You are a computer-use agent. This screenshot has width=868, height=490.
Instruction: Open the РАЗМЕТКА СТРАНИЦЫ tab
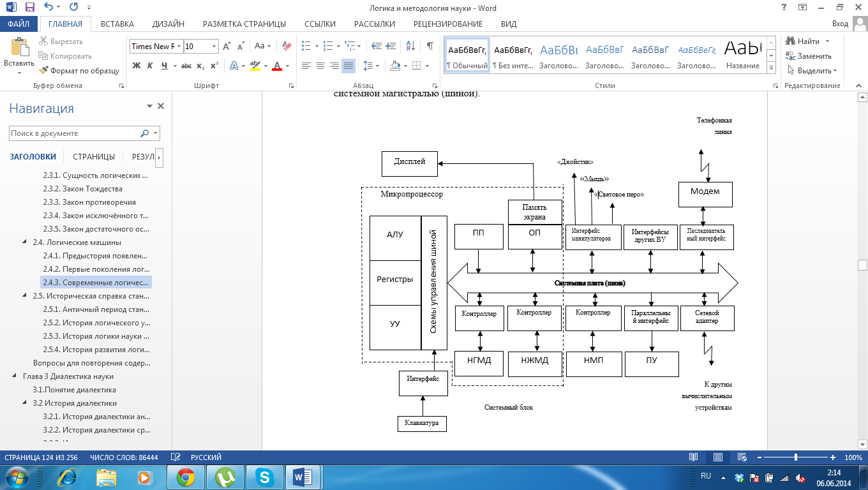point(244,24)
